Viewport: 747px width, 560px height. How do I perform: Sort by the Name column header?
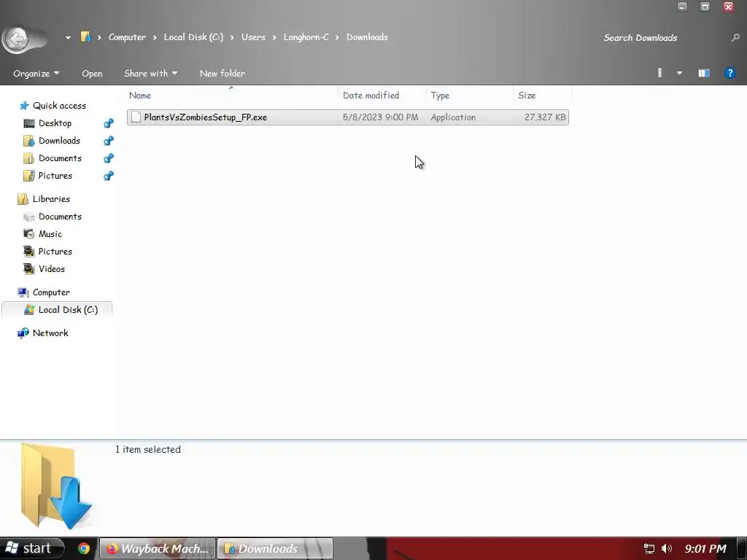coord(232,96)
